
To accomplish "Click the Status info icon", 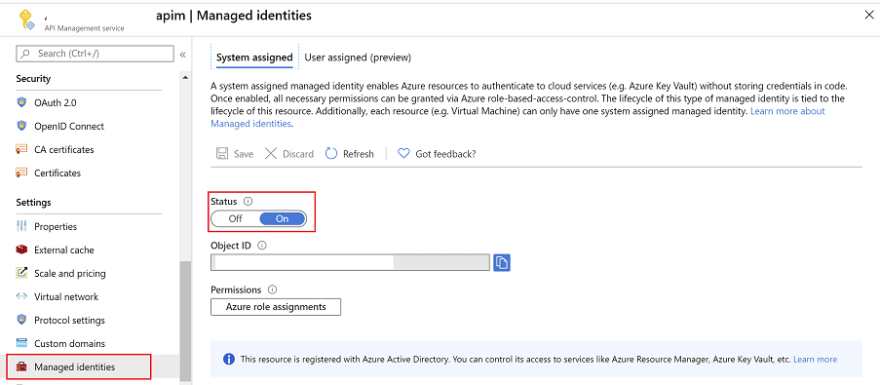I will point(248,201).
